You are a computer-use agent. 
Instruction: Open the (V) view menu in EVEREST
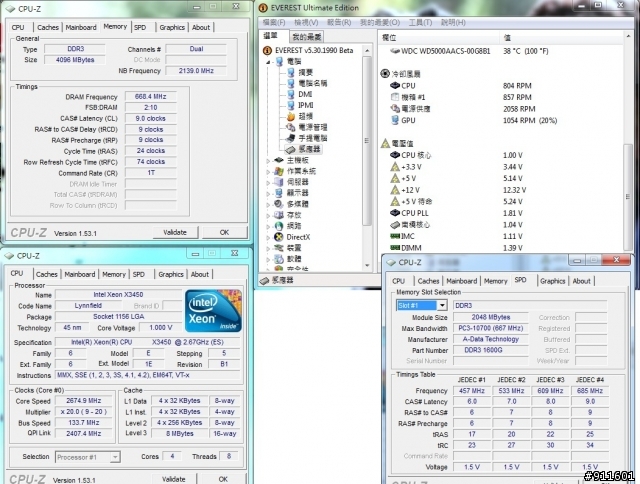(x=306, y=22)
